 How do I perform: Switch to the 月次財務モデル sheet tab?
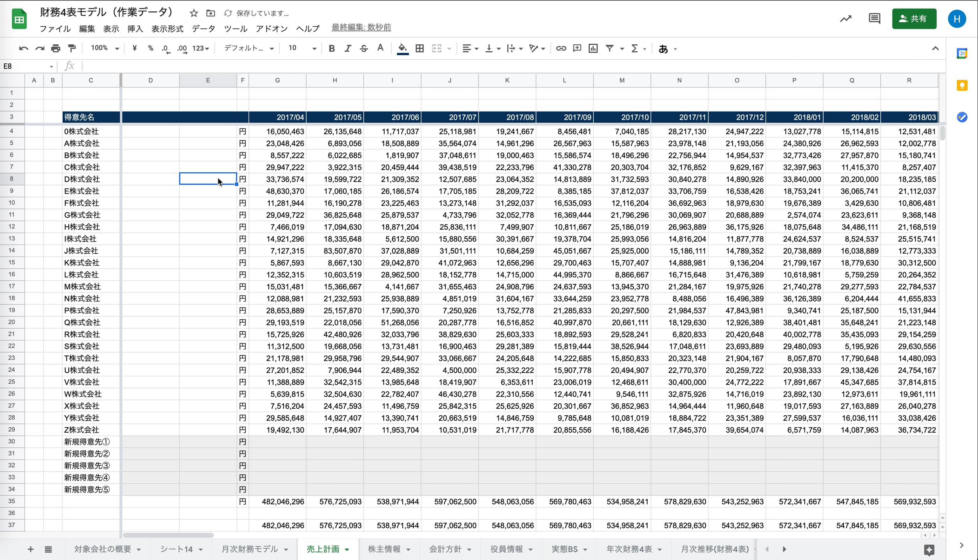point(249,549)
